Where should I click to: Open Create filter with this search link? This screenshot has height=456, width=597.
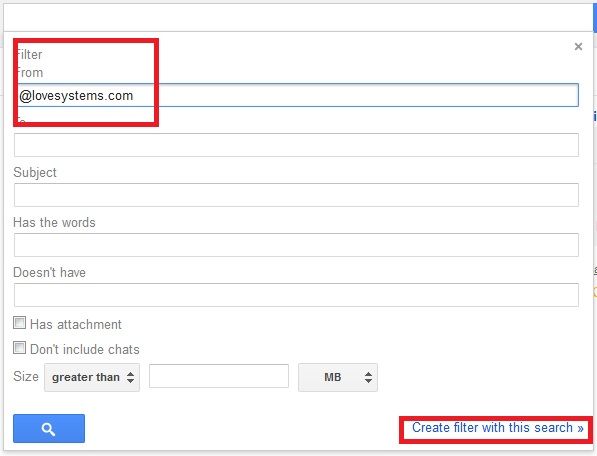[x=498, y=428]
